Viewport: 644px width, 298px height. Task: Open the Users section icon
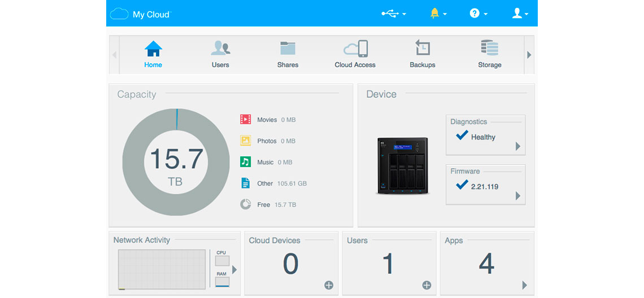pos(220,48)
